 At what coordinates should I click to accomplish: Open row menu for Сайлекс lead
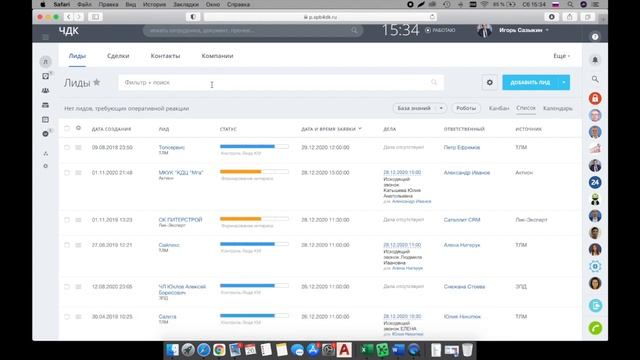[78, 245]
